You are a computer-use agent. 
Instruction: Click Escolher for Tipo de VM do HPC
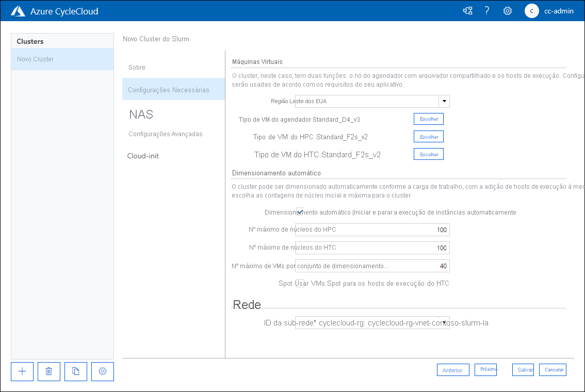coord(428,136)
